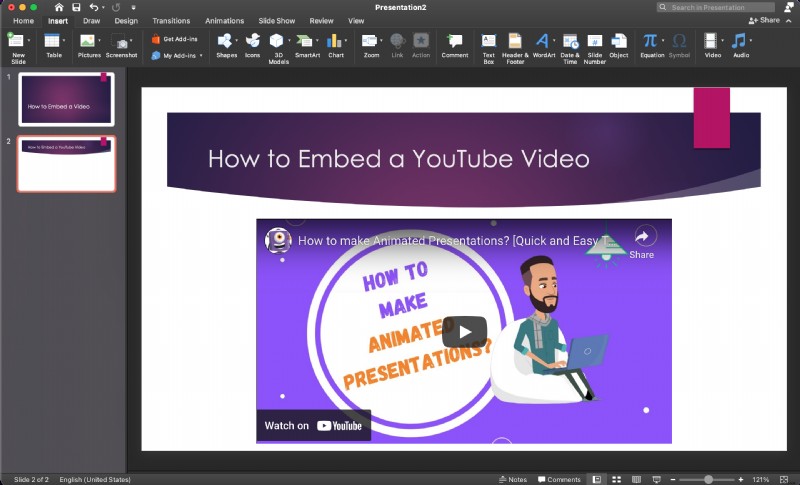This screenshot has height=485, width=800.
Task: Switch to the Home tab
Action: 23,21
